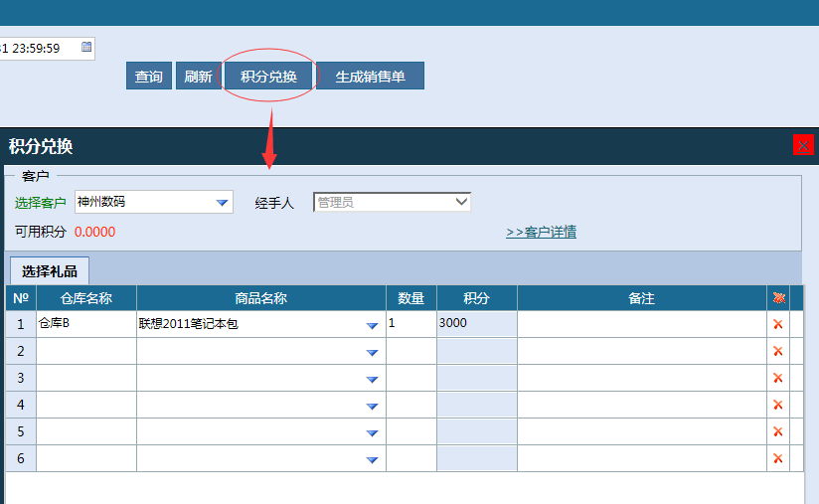Select row number 2
This screenshot has height=504, width=819.
(21, 351)
